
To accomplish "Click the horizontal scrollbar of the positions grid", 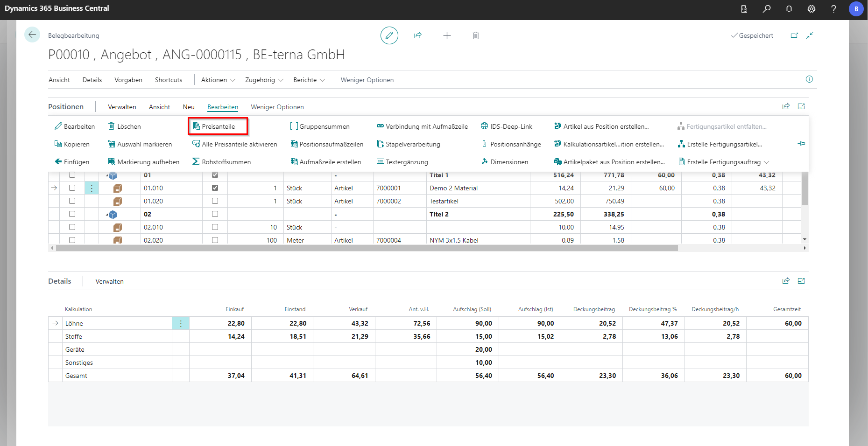I will (367, 248).
